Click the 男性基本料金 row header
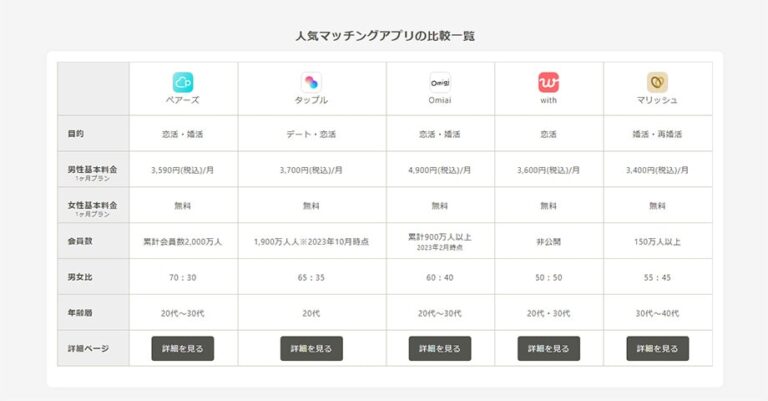This screenshot has width=768, height=401. [93, 171]
